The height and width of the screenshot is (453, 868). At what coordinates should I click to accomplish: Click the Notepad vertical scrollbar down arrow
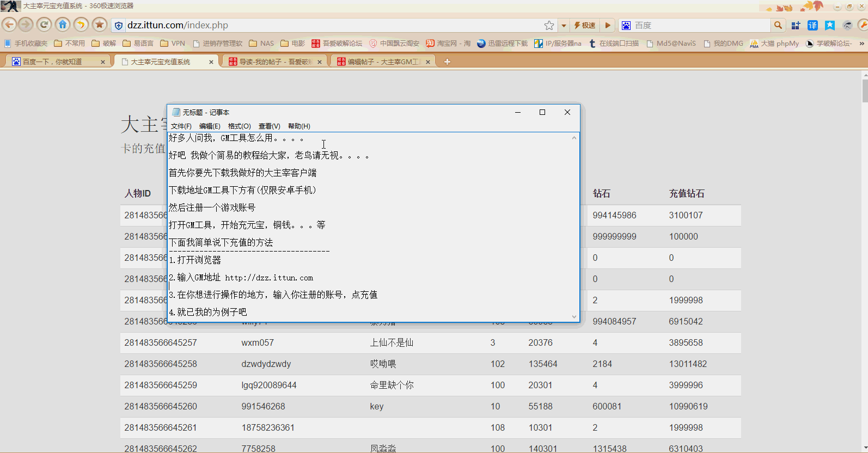pos(574,316)
